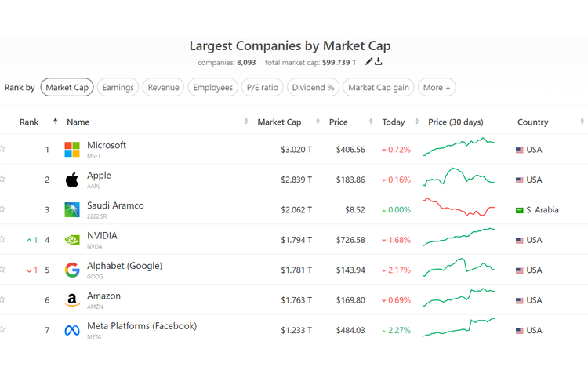Click the download icon beside total market cap
The image size is (588, 392).
point(379,62)
